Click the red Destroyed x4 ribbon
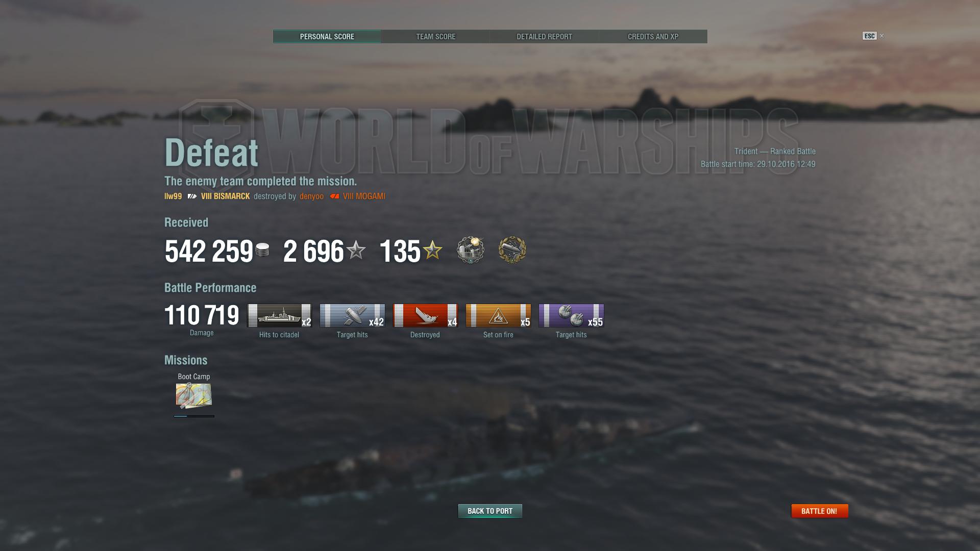This screenshot has height=551, width=980. pyautogui.click(x=425, y=316)
